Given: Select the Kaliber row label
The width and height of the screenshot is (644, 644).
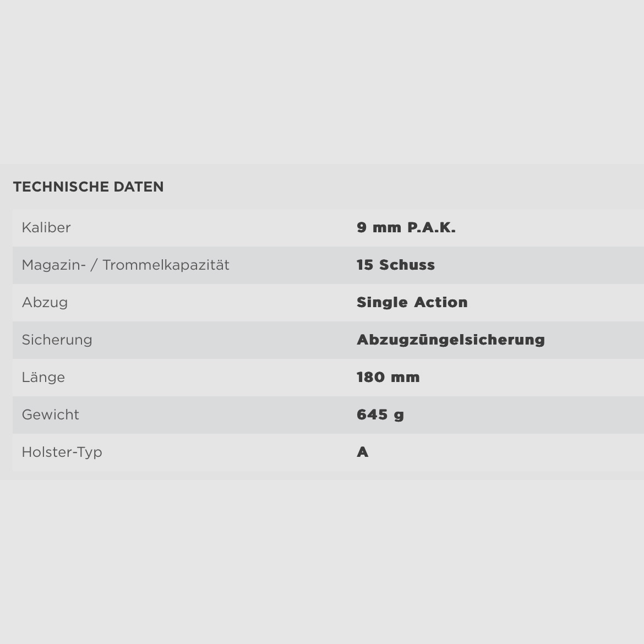Looking at the screenshot, I should click(46, 228).
